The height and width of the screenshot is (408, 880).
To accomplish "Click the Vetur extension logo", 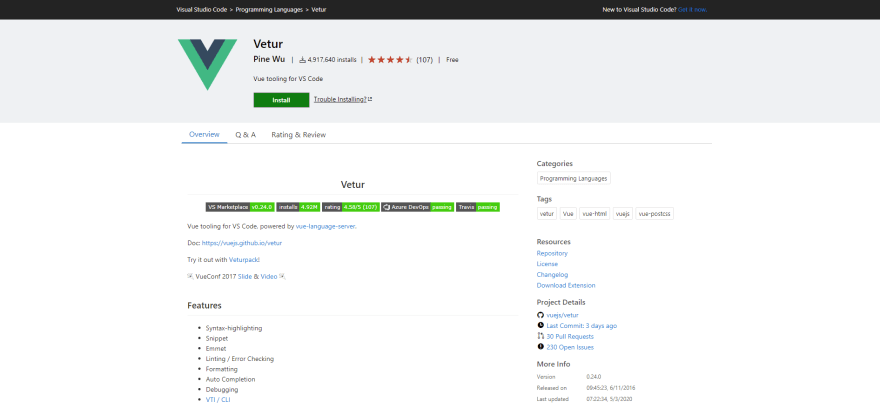I will click(x=207, y=65).
